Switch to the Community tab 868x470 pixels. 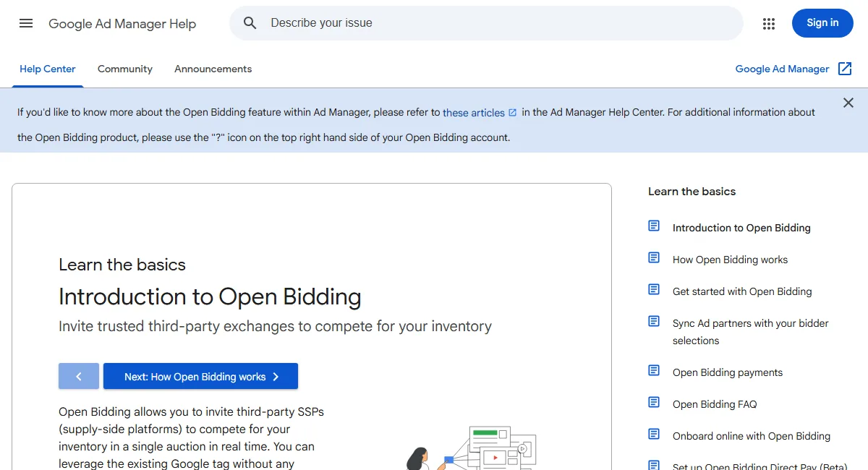tap(125, 69)
